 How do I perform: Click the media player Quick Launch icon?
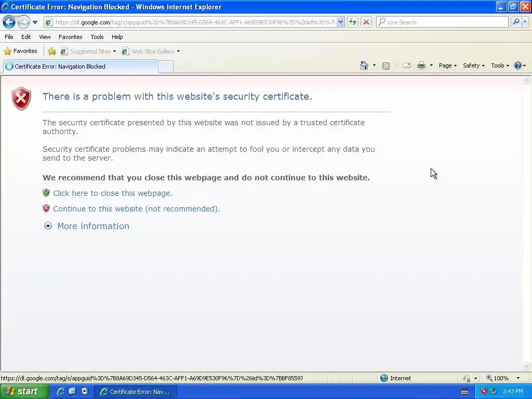click(85, 392)
